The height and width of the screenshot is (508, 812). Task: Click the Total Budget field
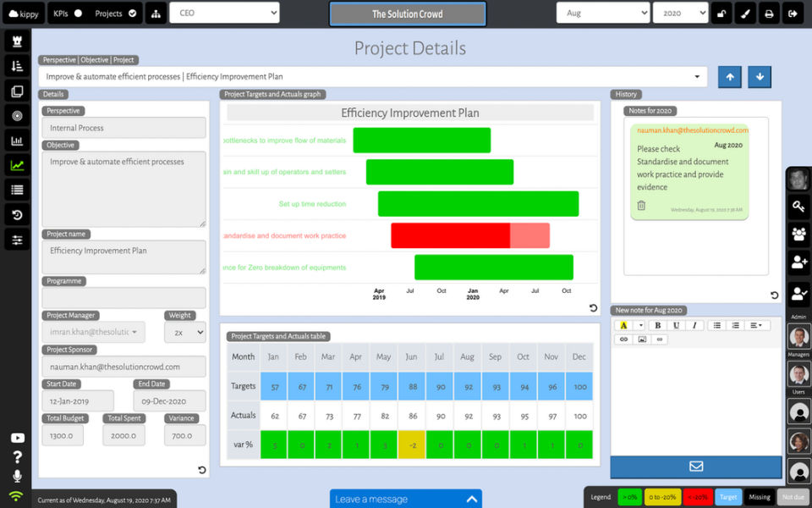pos(62,435)
